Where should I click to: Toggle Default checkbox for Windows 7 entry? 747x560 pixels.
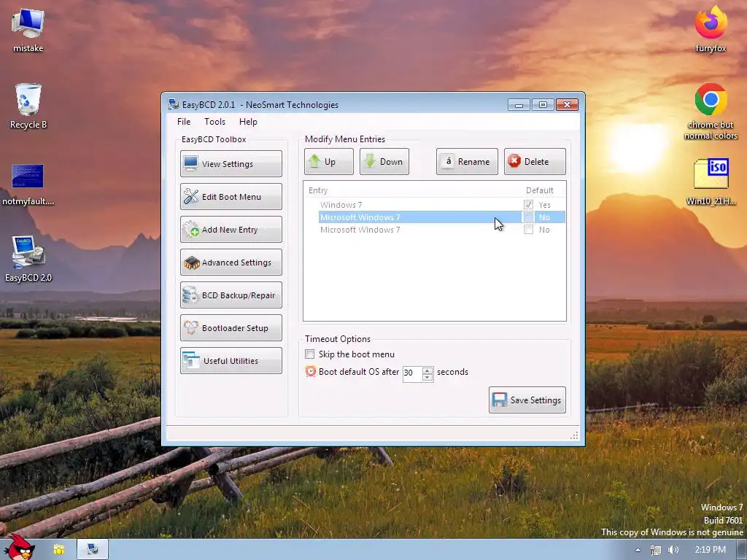(528, 205)
